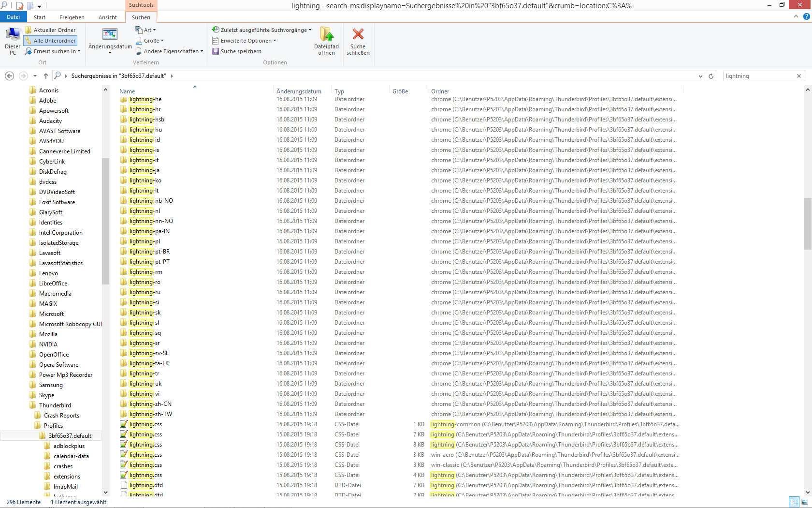The height and width of the screenshot is (508, 812).
Task: Close the search with red X icon
Action: pyautogui.click(x=358, y=35)
